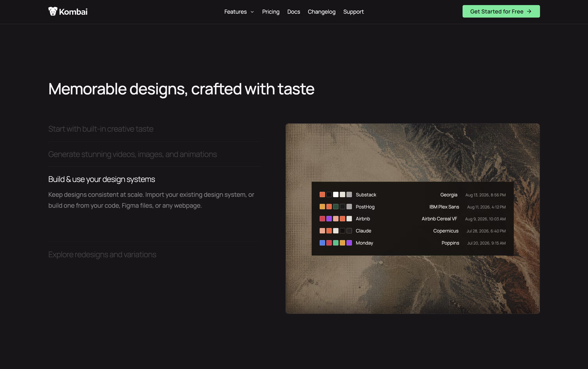
Task: Select the PostHog design system name
Action: point(365,207)
